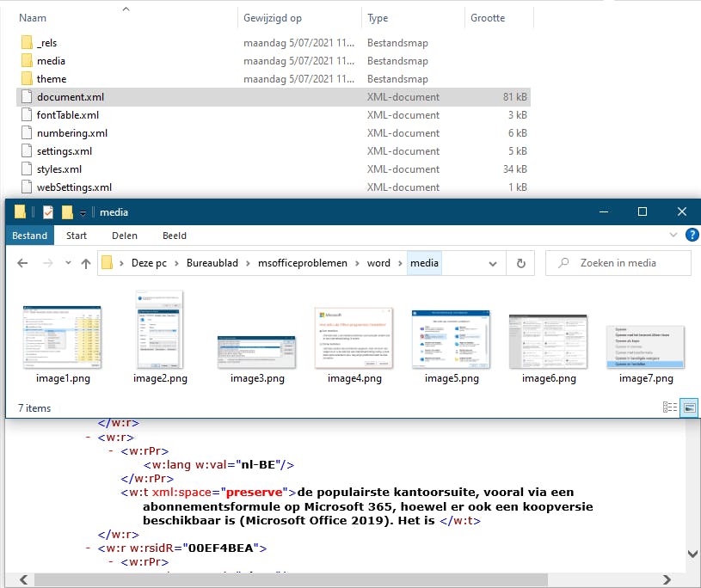
Task: Switch to details list view
Action: coord(670,407)
